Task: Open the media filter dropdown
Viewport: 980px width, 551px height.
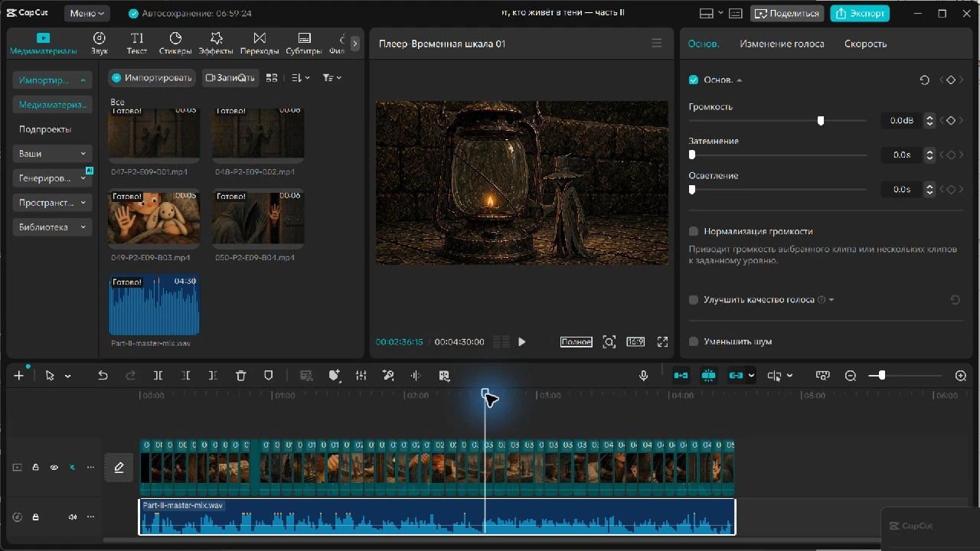Action: point(332,77)
